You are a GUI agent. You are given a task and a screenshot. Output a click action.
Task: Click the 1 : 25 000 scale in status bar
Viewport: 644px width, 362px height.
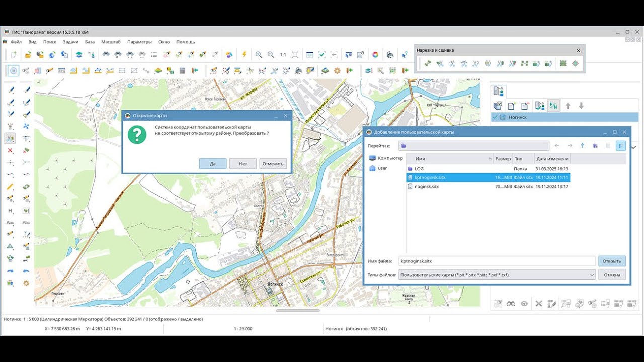(243, 329)
